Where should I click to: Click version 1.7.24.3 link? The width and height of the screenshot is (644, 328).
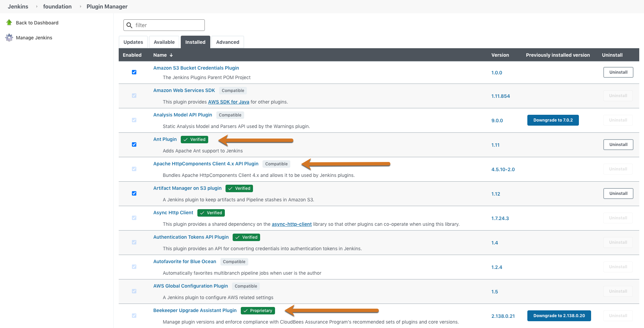pos(500,218)
